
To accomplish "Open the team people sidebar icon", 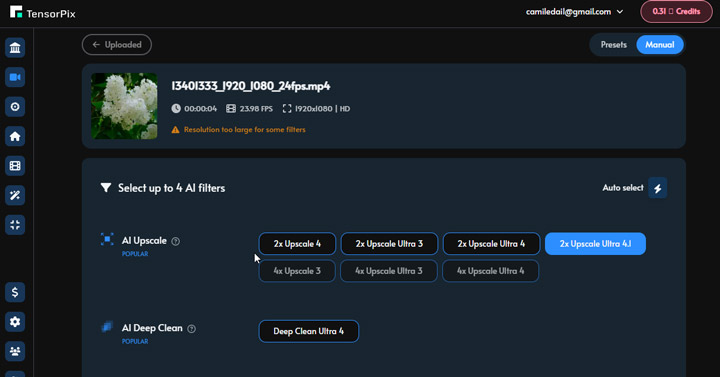I will pyautogui.click(x=15, y=351).
